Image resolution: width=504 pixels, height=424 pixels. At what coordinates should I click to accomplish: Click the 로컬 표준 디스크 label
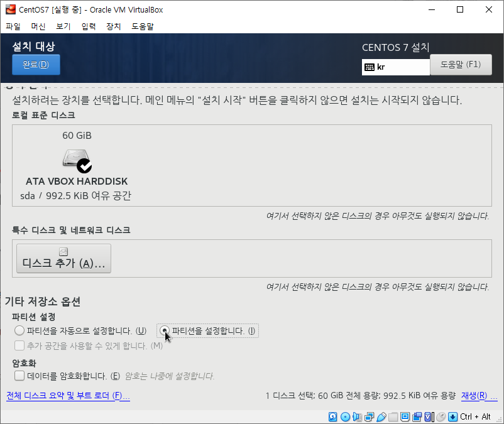tap(43, 115)
